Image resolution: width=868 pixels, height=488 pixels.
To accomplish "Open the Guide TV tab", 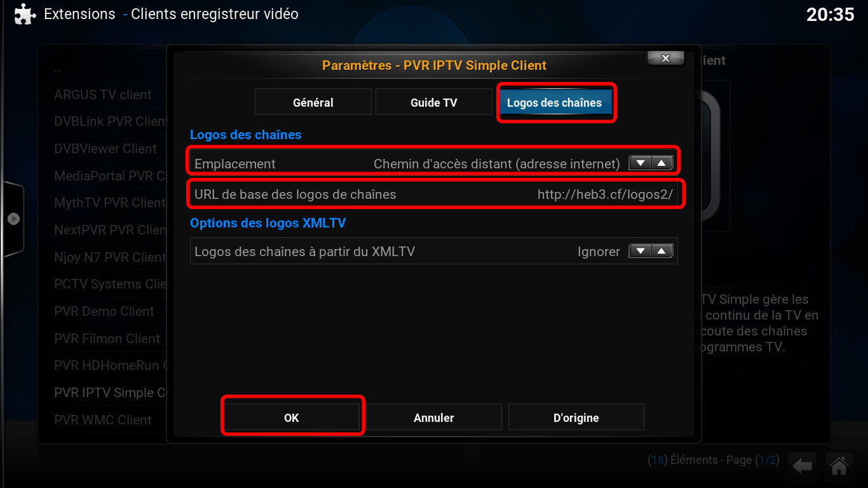I will tap(434, 102).
